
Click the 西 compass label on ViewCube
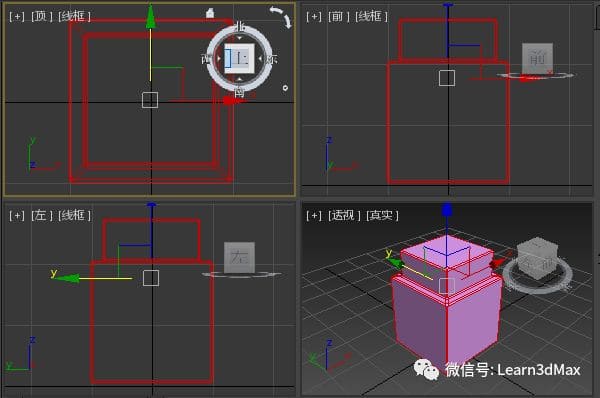point(206,59)
